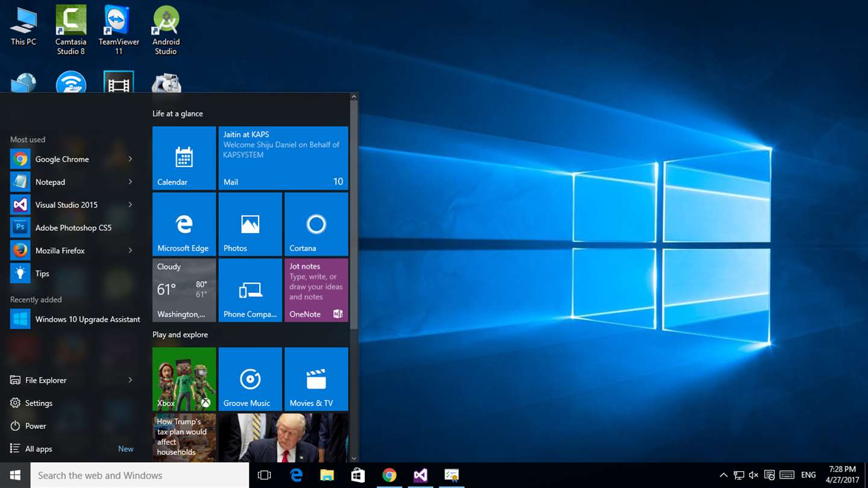Viewport: 868px width, 488px height.
Task: Click the ENG language indicator
Action: (808, 475)
